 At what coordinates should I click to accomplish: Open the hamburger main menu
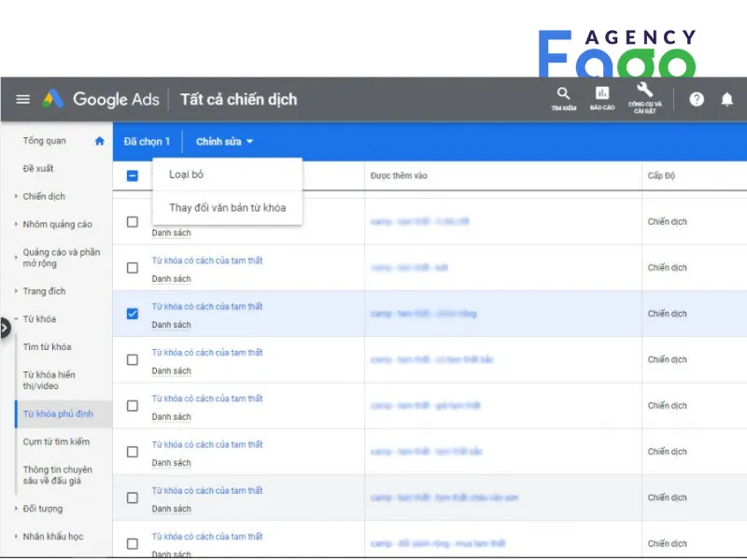[x=23, y=100]
